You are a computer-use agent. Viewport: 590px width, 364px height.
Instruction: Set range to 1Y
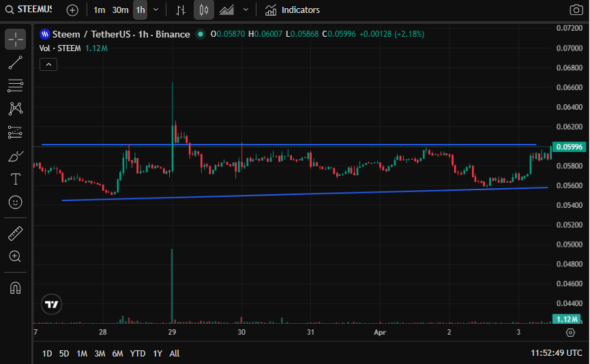158,354
